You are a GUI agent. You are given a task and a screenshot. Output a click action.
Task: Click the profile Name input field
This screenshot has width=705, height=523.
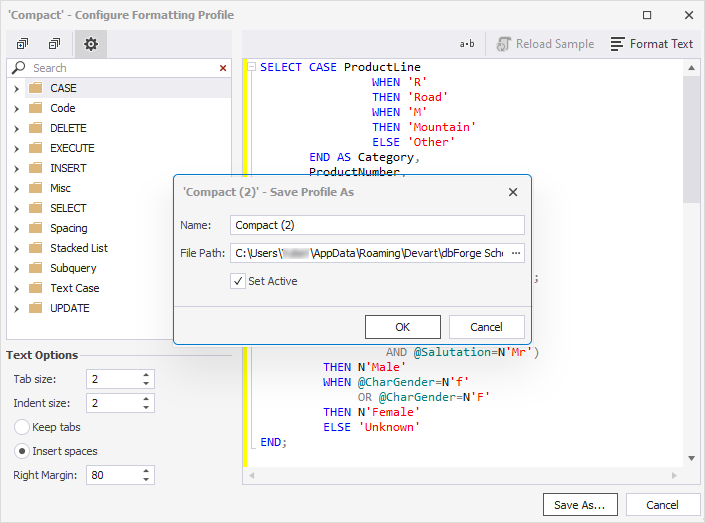tap(377, 225)
